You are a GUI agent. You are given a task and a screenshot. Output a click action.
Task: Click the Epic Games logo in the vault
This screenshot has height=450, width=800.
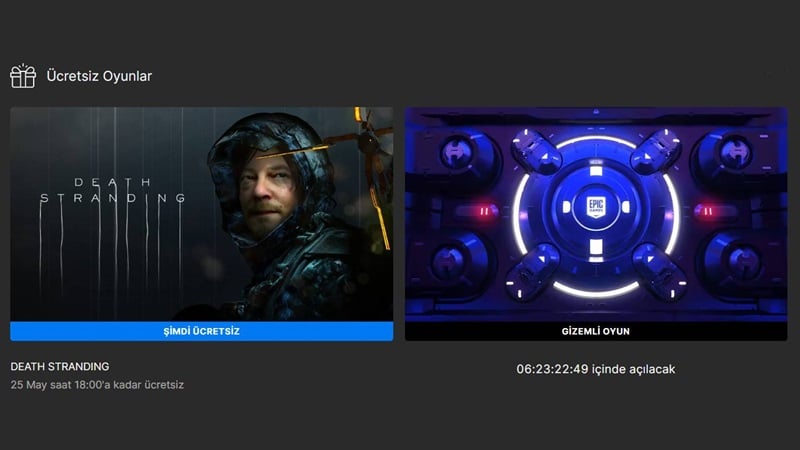point(596,207)
